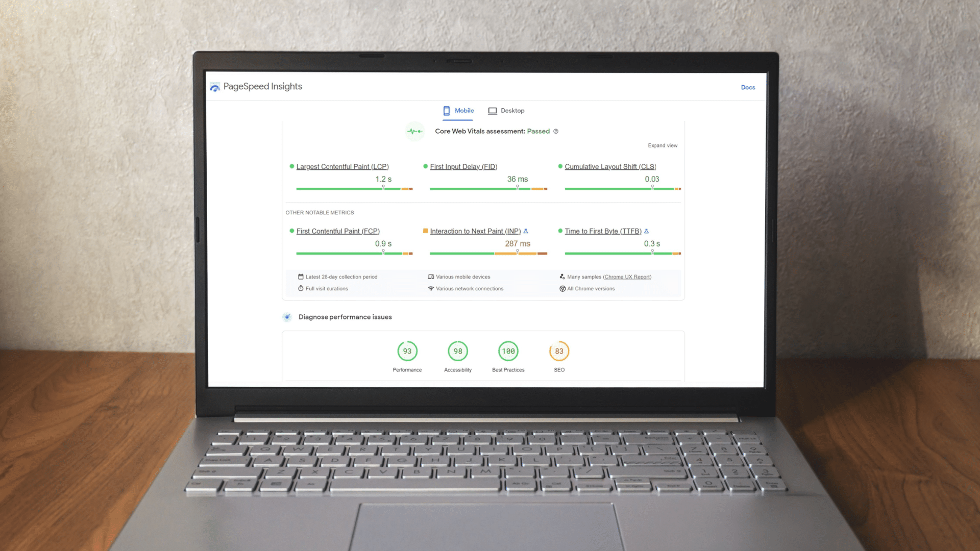The image size is (980, 551).
Task: Click the FID distribution bar
Action: 488,189
